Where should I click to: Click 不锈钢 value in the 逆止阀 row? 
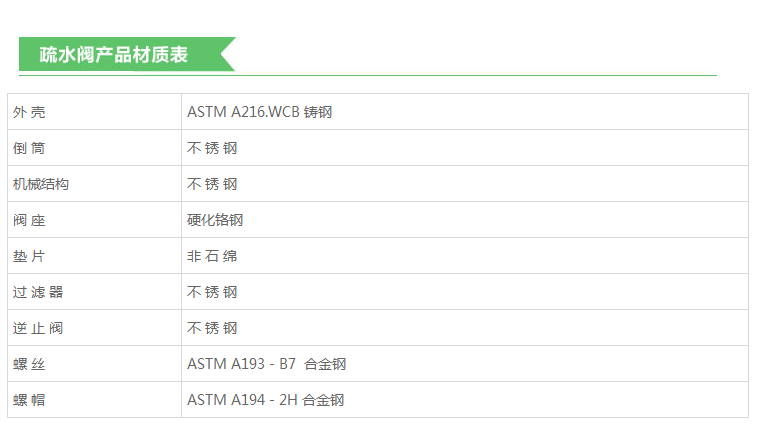coord(212,328)
